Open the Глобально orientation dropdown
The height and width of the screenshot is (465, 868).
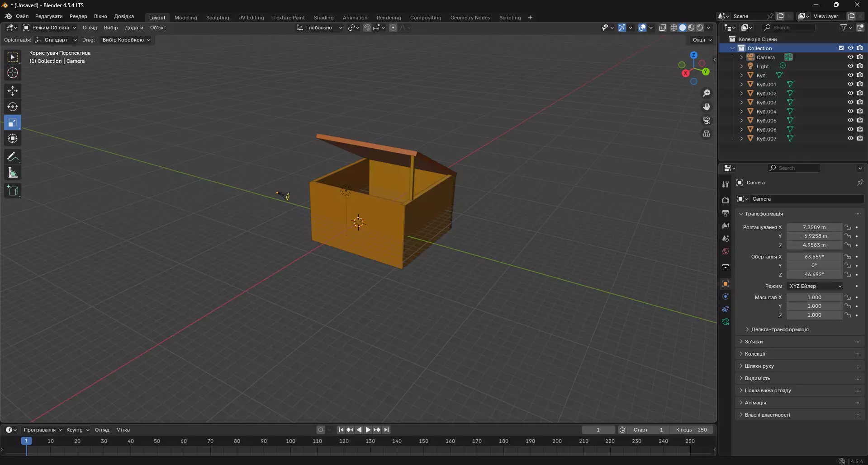319,28
